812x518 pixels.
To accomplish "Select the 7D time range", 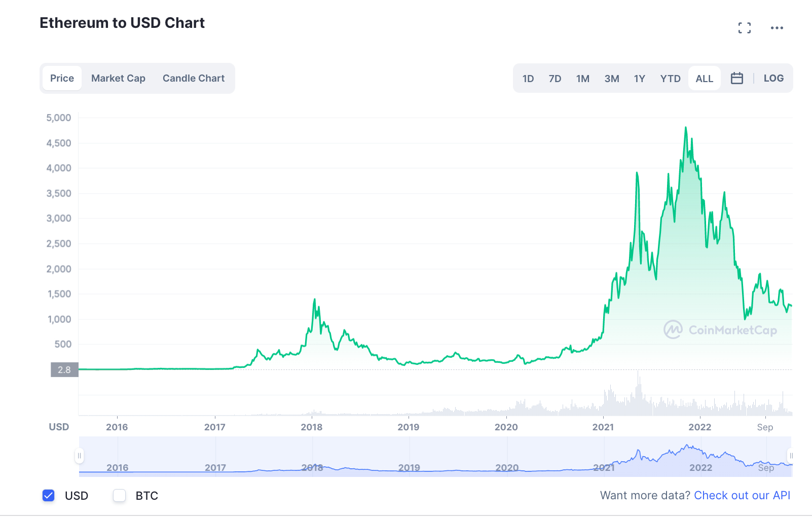I will 555,79.
